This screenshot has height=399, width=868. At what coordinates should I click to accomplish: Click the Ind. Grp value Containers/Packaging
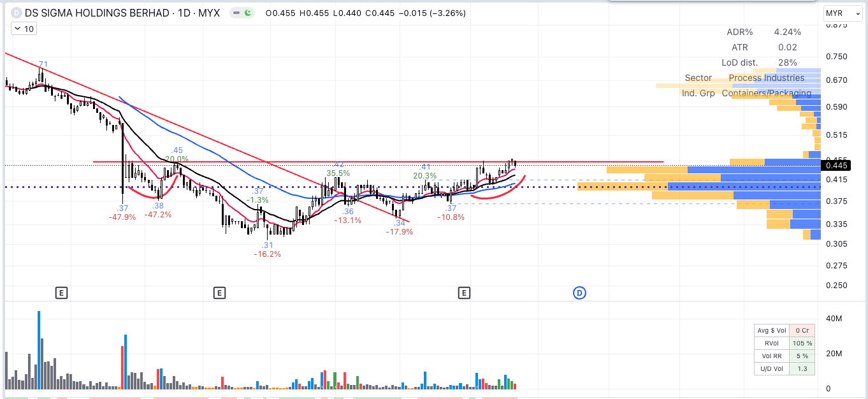tap(767, 93)
